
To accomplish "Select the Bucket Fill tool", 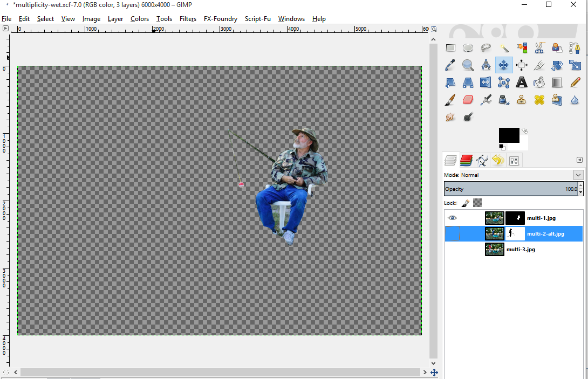I will 539,82.
